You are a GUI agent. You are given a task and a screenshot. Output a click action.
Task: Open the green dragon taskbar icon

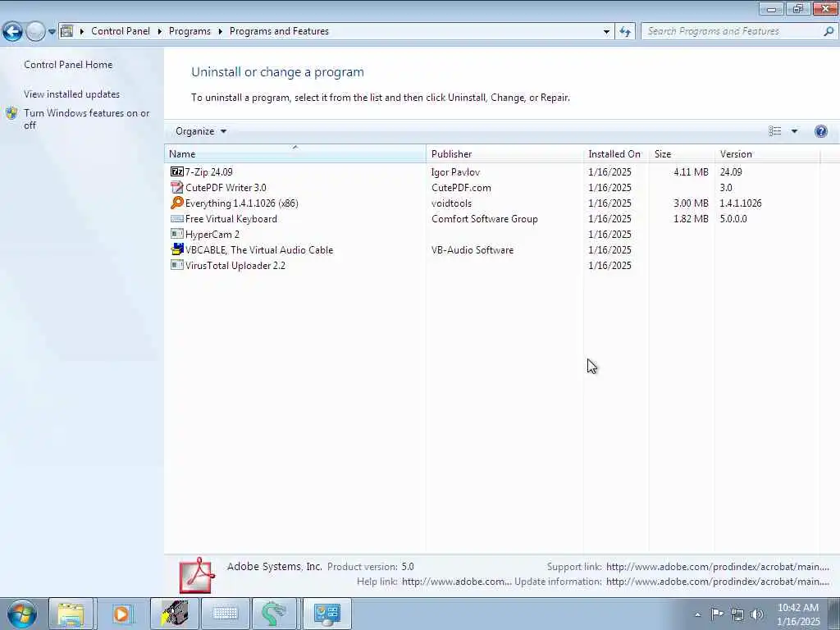click(x=274, y=614)
